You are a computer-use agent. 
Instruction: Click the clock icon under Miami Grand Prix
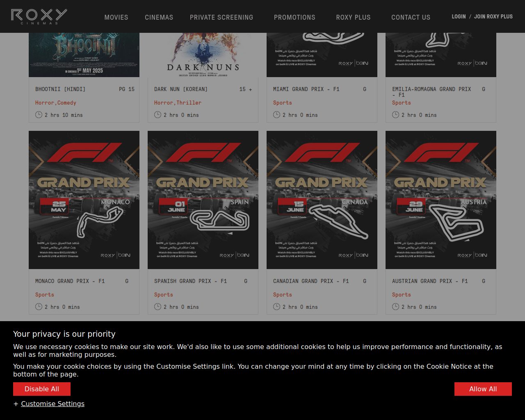point(276,115)
